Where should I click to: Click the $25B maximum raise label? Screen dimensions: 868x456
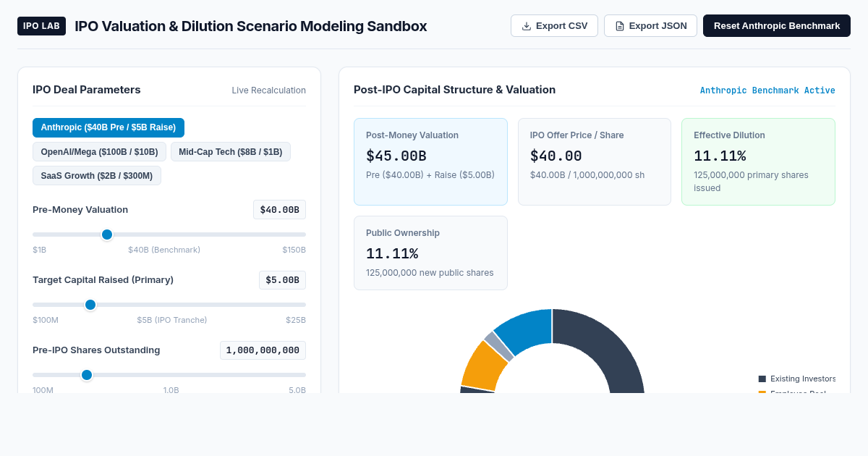click(296, 320)
